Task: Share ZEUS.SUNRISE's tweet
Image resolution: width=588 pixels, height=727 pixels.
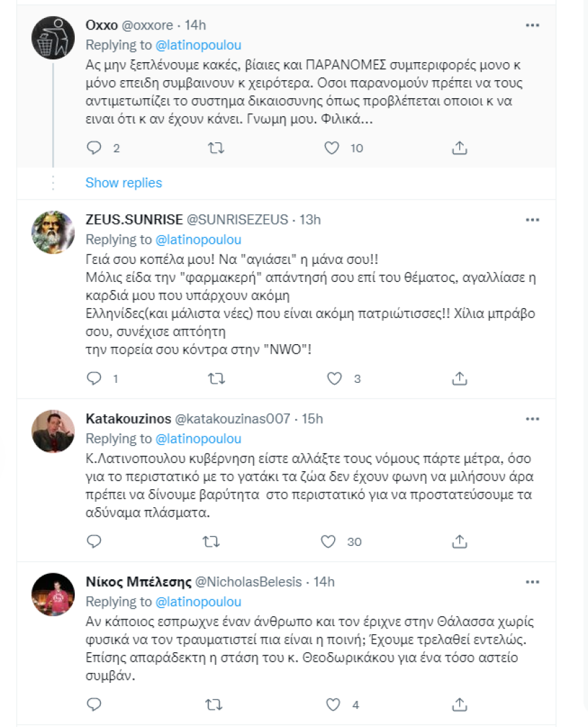Action: pos(459,378)
